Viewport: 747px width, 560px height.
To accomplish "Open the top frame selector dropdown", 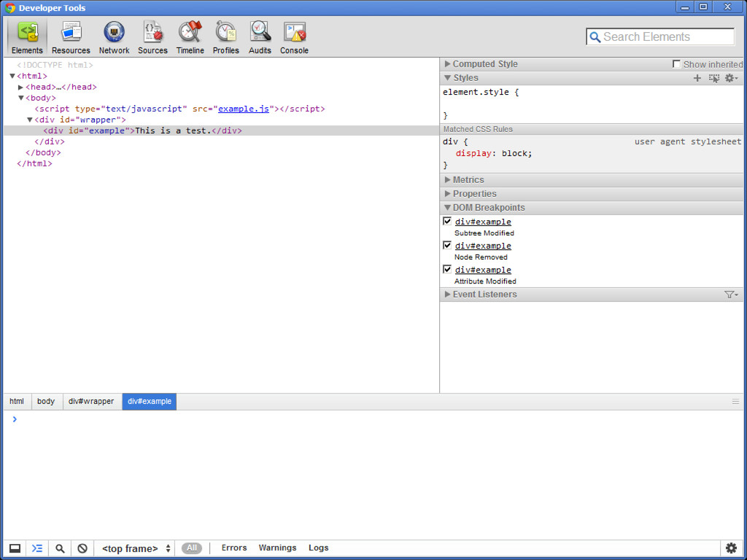I will point(136,548).
